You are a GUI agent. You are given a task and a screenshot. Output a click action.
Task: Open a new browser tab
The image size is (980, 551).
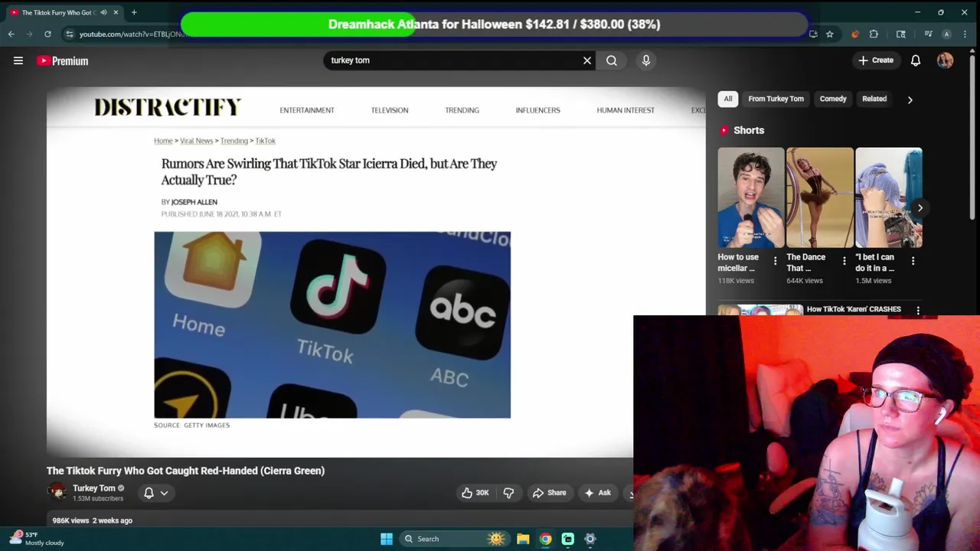click(x=134, y=12)
